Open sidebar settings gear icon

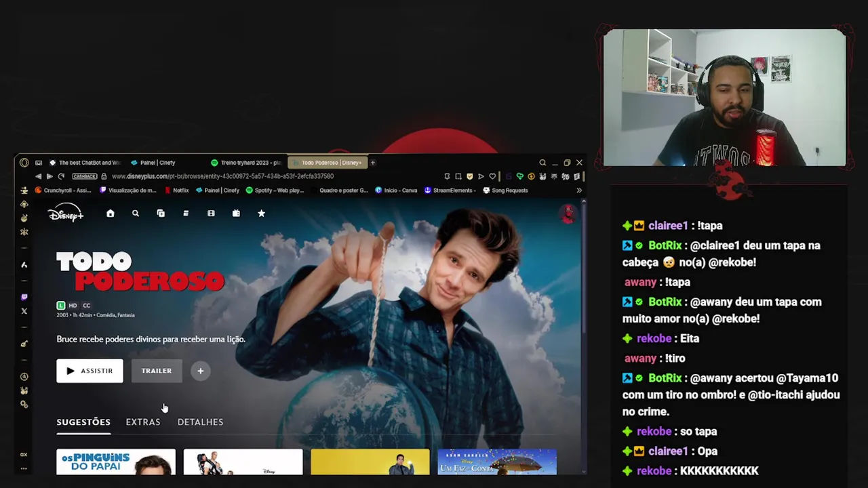tap(24, 404)
